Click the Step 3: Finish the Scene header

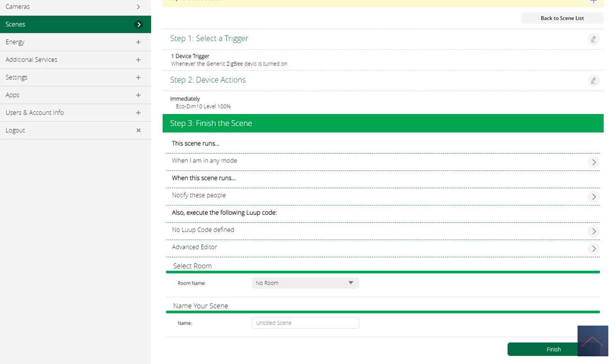[x=383, y=123]
